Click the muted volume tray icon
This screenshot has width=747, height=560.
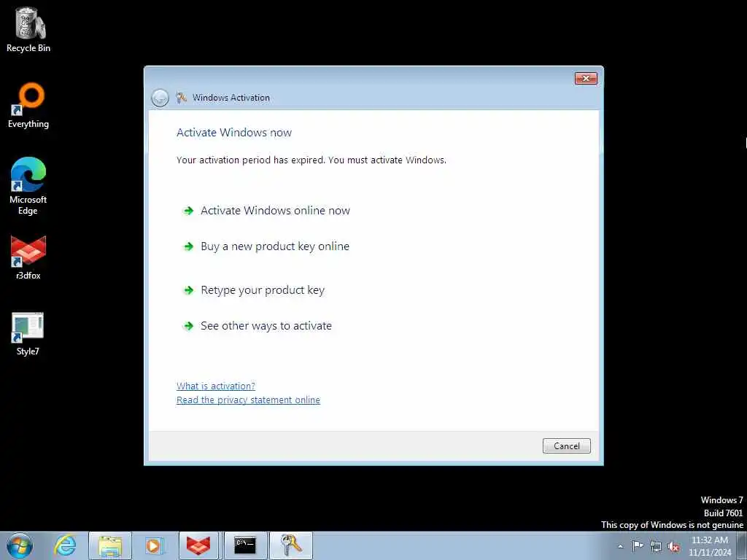click(673, 547)
